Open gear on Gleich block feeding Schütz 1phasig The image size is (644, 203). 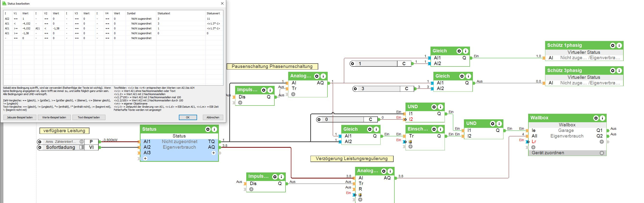click(x=459, y=51)
